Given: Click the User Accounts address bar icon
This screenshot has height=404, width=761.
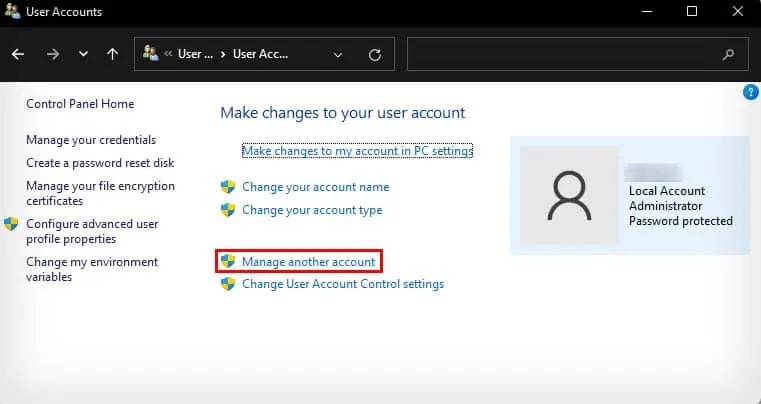Looking at the screenshot, I should click(150, 53).
